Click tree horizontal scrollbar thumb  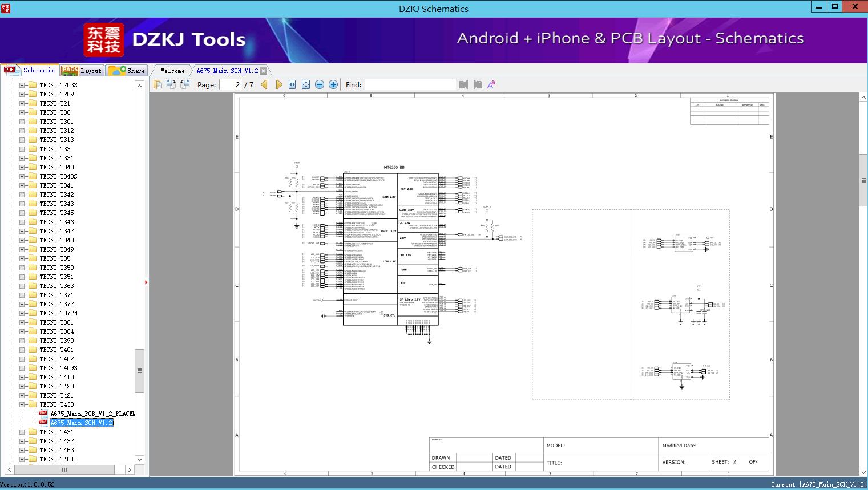click(64, 469)
